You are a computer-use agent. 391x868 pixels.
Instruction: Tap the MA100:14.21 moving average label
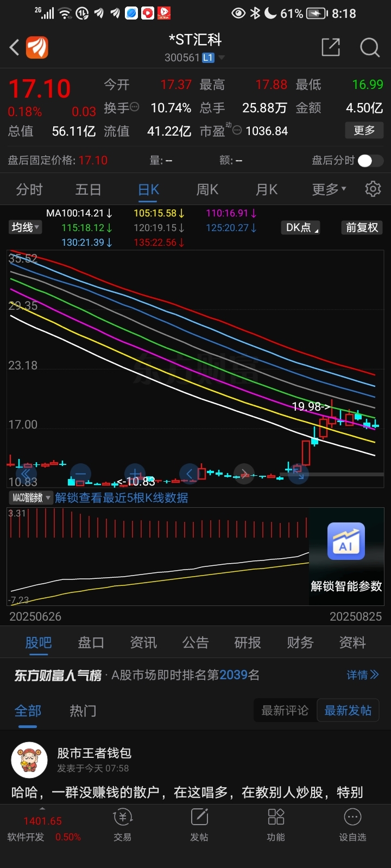(x=79, y=213)
